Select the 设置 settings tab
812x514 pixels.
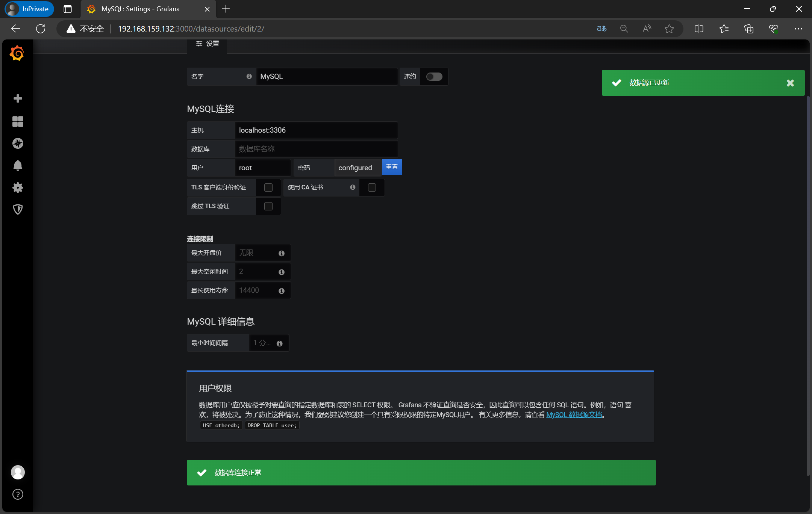click(x=208, y=44)
